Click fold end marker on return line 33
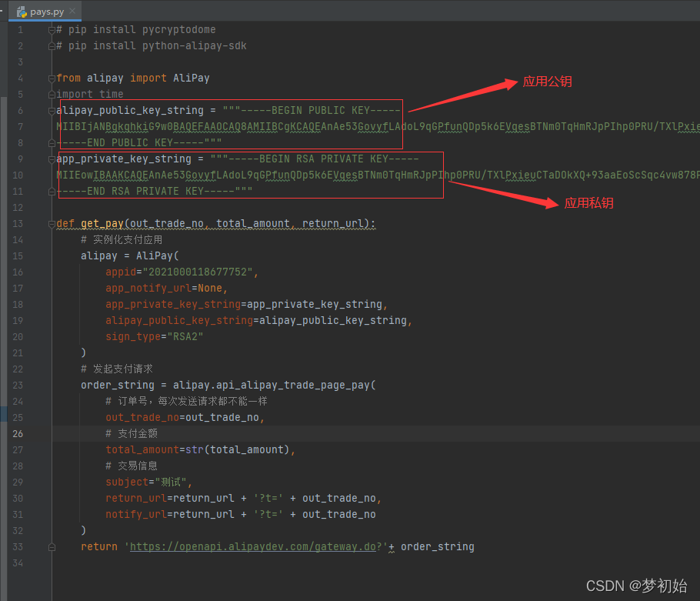 click(52, 547)
